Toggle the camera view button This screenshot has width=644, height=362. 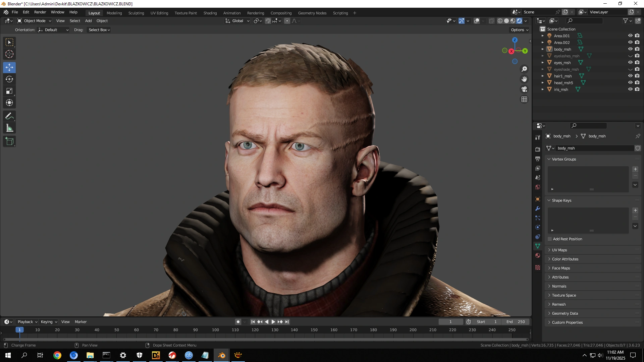click(524, 89)
